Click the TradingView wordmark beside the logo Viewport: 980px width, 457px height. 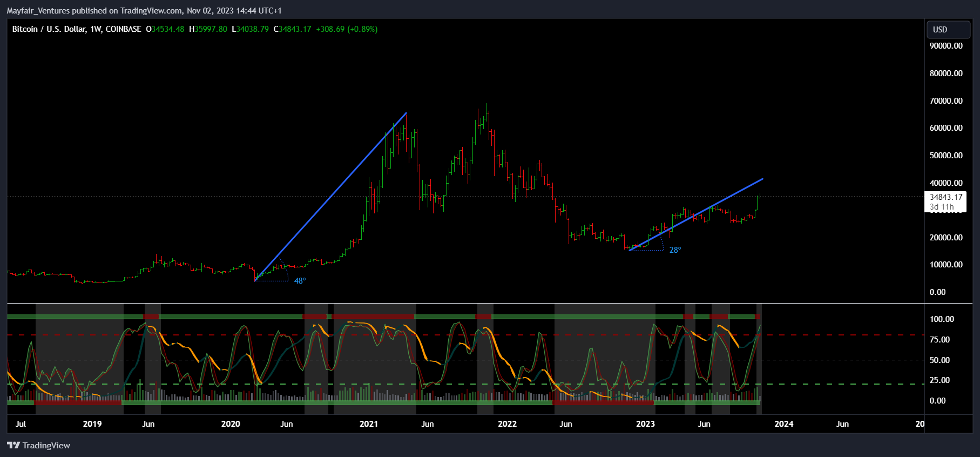point(46,445)
